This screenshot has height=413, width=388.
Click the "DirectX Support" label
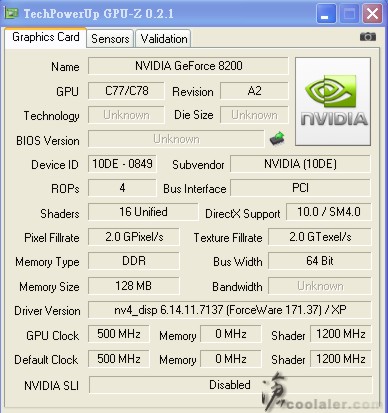point(243,214)
